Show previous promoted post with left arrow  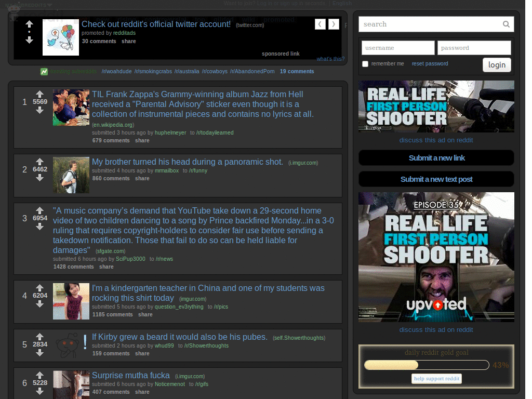pyautogui.click(x=320, y=24)
